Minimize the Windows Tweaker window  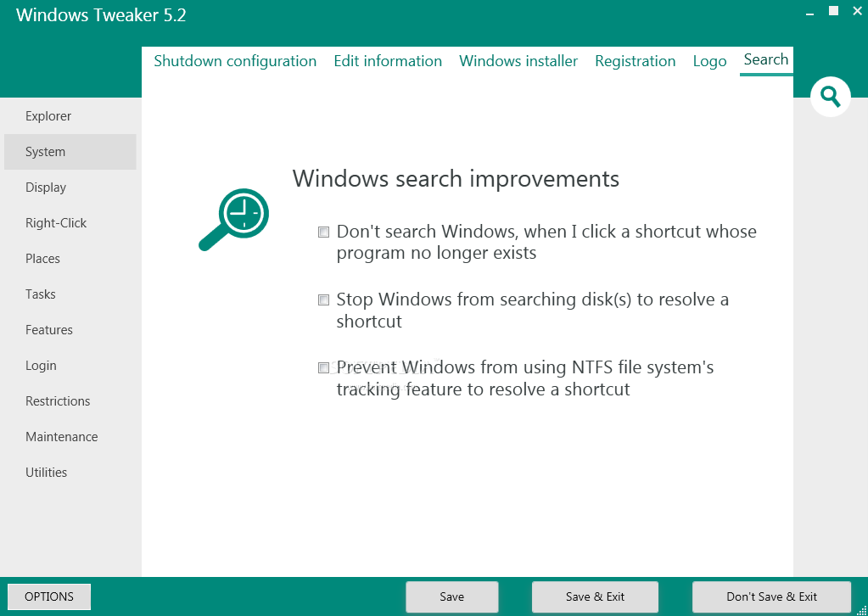point(810,13)
